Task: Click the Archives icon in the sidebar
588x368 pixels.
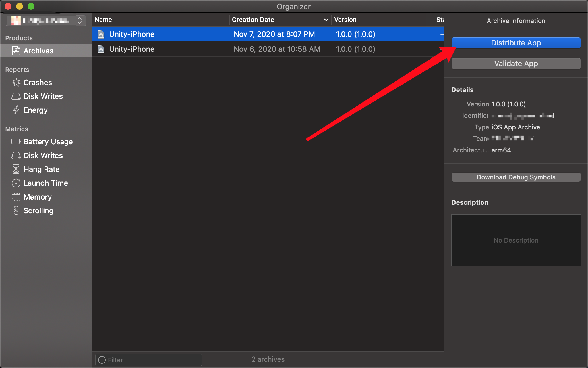Action: (16, 51)
